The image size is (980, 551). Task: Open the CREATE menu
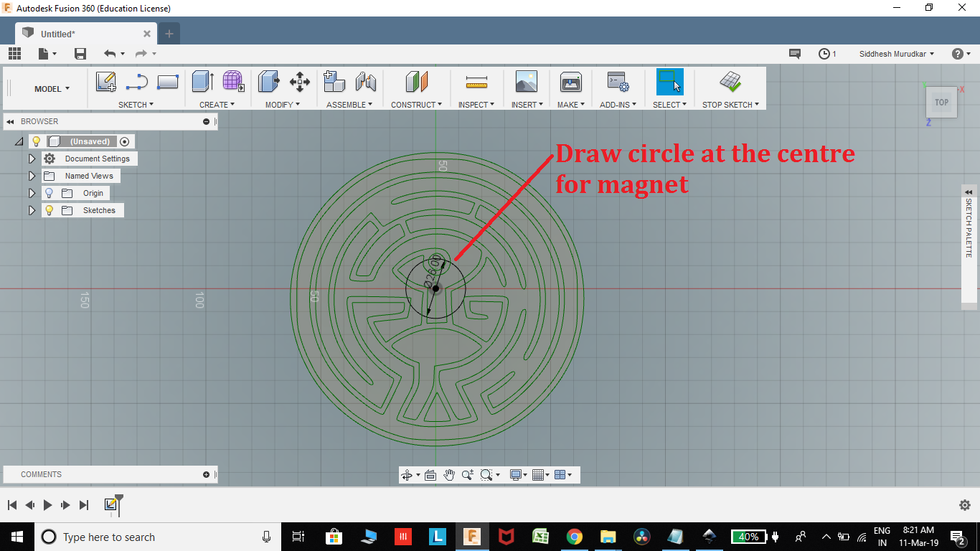coord(217,105)
